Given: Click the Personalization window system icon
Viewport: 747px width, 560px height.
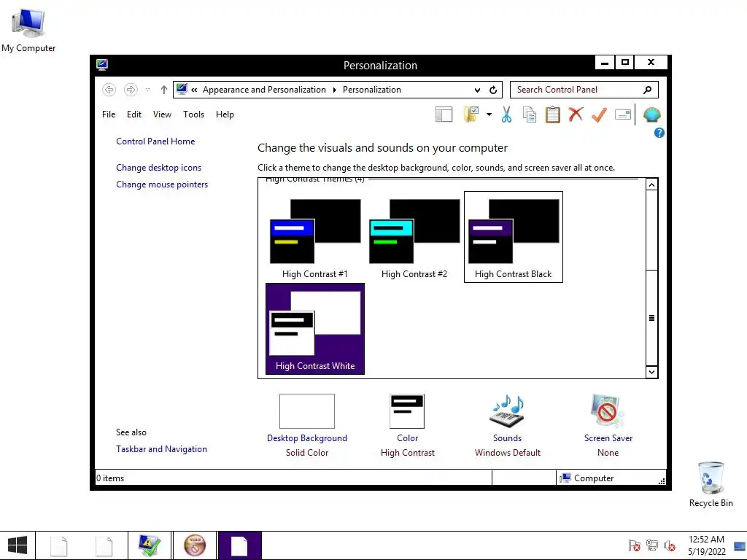Looking at the screenshot, I should (x=102, y=65).
